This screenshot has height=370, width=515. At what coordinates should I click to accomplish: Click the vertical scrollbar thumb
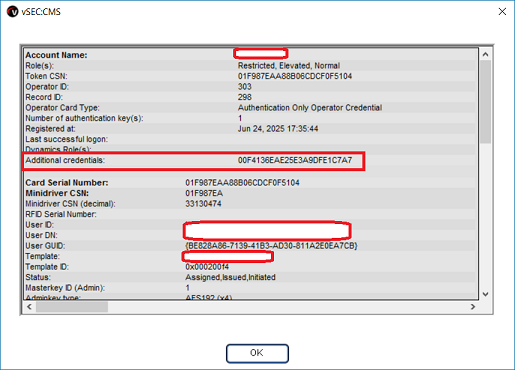pos(485,101)
